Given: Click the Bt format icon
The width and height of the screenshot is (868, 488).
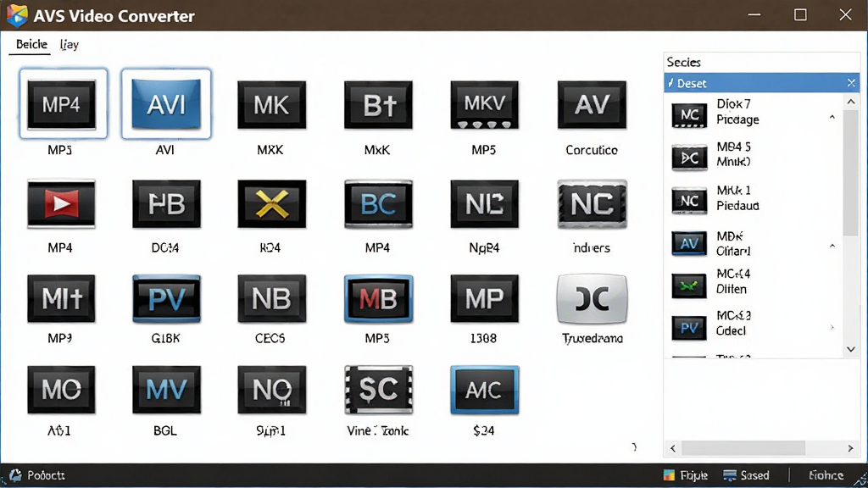Looking at the screenshot, I should point(378,104).
